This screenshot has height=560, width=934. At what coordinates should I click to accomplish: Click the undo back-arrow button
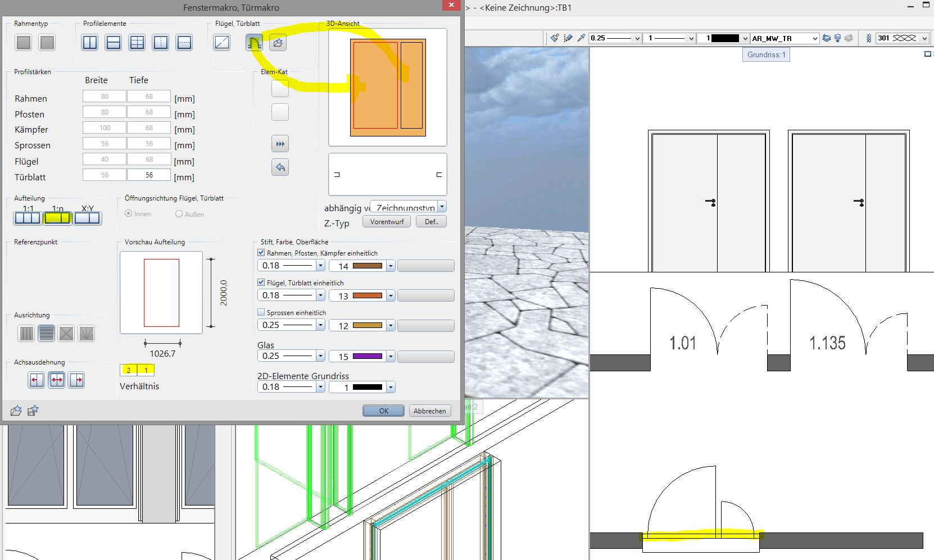pos(280,167)
